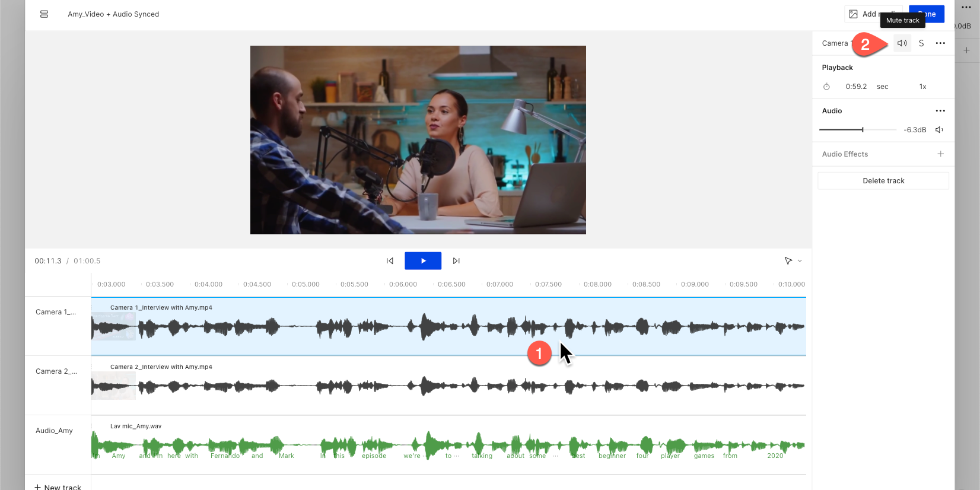Click the transcript word 'Fernando'

[225, 456]
